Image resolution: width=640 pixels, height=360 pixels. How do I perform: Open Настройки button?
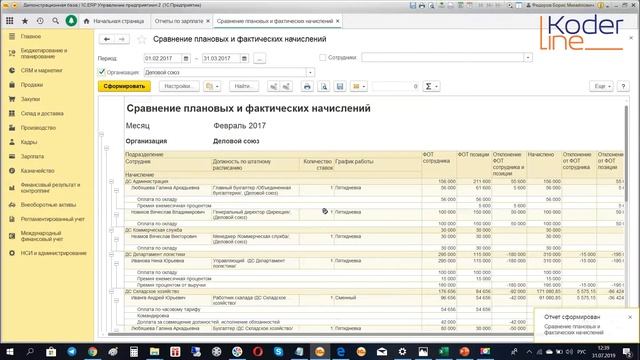(x=179, y=87)
